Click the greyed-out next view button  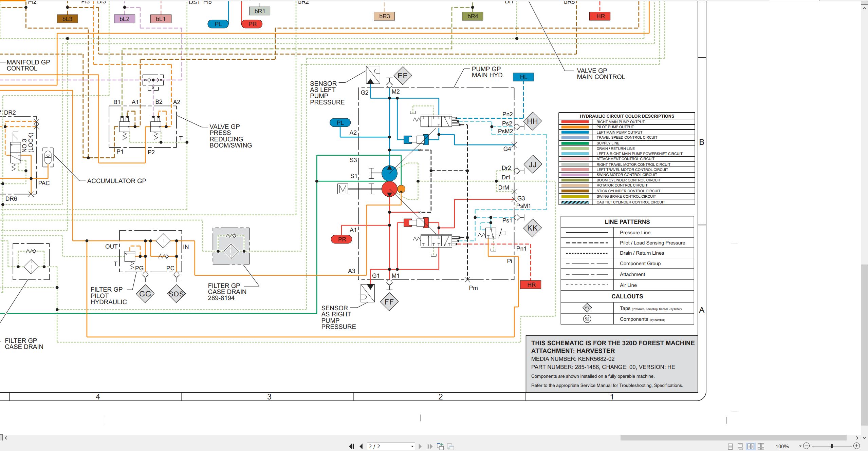[450, 446]
